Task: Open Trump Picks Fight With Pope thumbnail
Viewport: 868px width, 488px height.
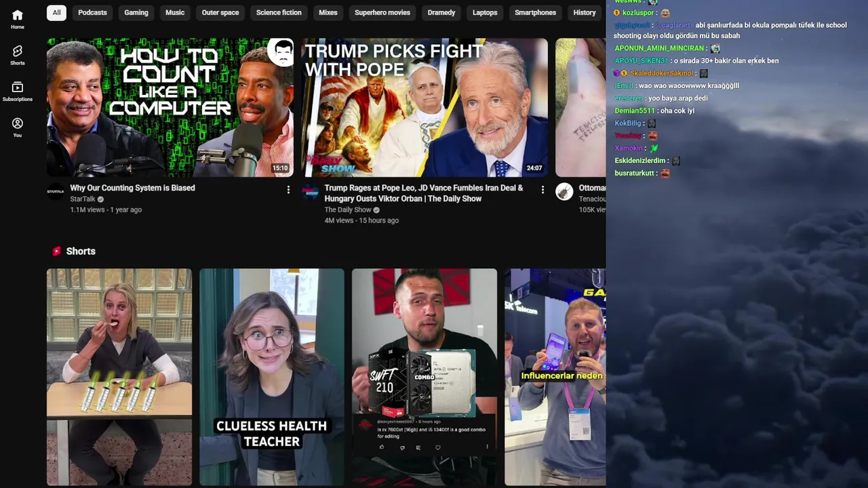Action: click(425, 107)
